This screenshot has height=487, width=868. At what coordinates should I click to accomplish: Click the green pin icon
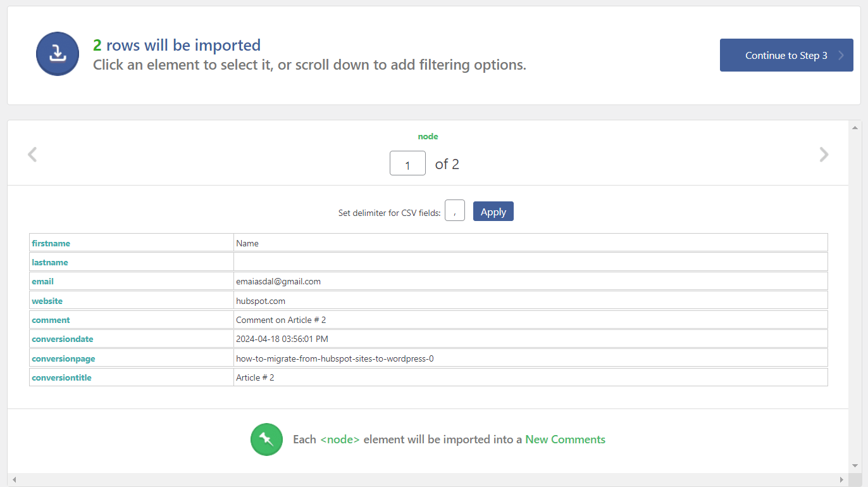click(x=266, y=440)
